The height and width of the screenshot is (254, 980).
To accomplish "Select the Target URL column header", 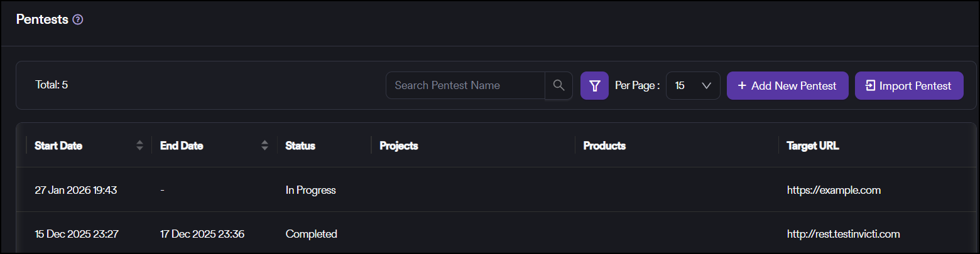I will 813,146.
